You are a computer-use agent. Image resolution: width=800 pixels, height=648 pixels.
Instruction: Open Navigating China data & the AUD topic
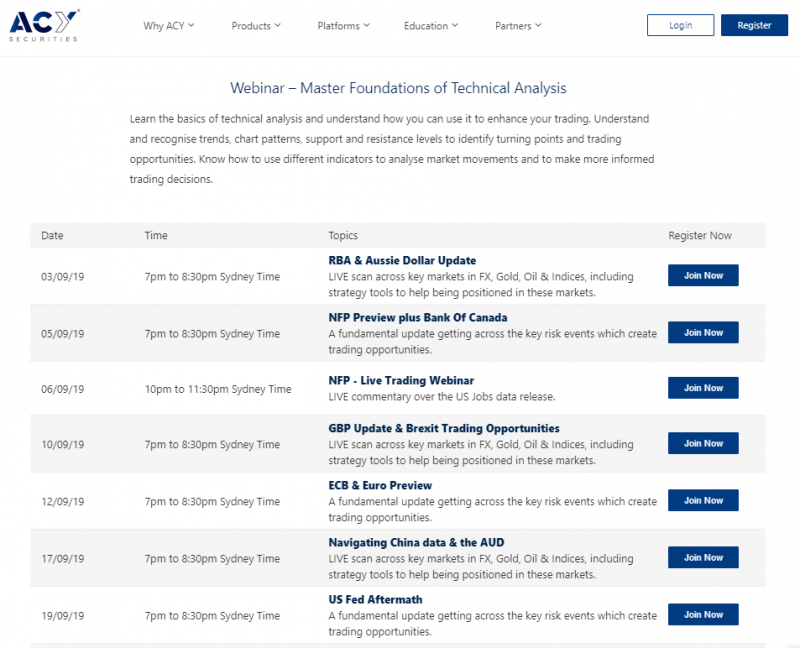coord(416,543)
